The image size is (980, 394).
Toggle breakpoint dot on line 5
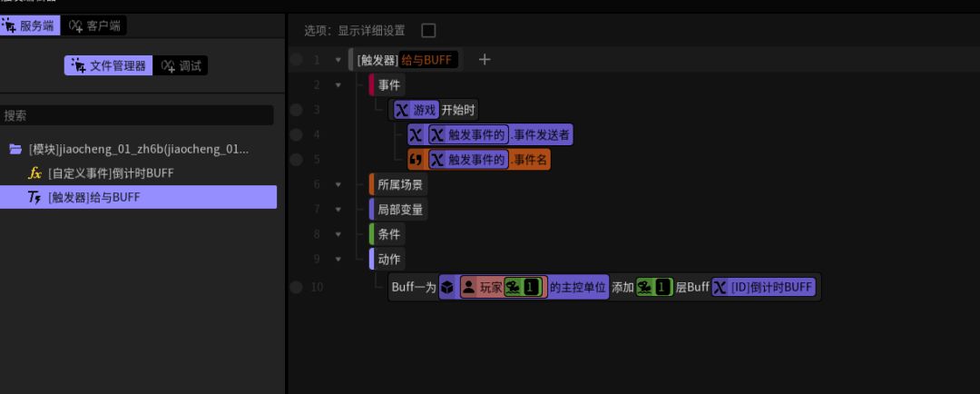point(296,160)
